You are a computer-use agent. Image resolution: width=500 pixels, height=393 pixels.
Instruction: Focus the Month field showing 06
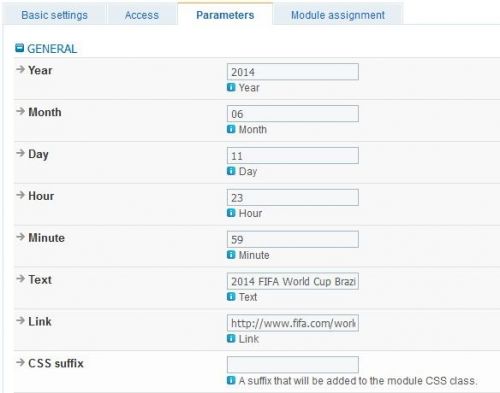click(293, 114)
